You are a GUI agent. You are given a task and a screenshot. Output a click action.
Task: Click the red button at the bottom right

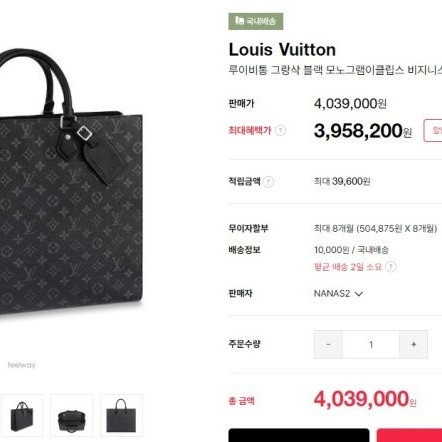409,435
